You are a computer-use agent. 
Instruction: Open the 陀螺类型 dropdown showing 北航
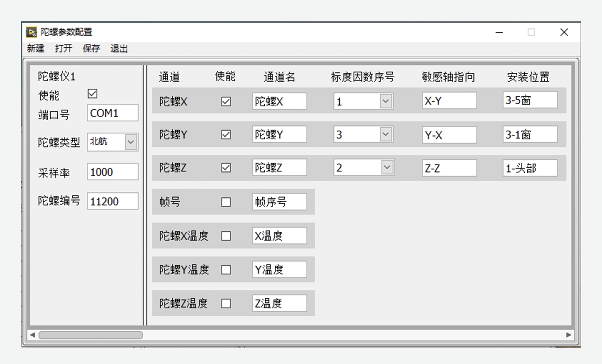point(131,142)
